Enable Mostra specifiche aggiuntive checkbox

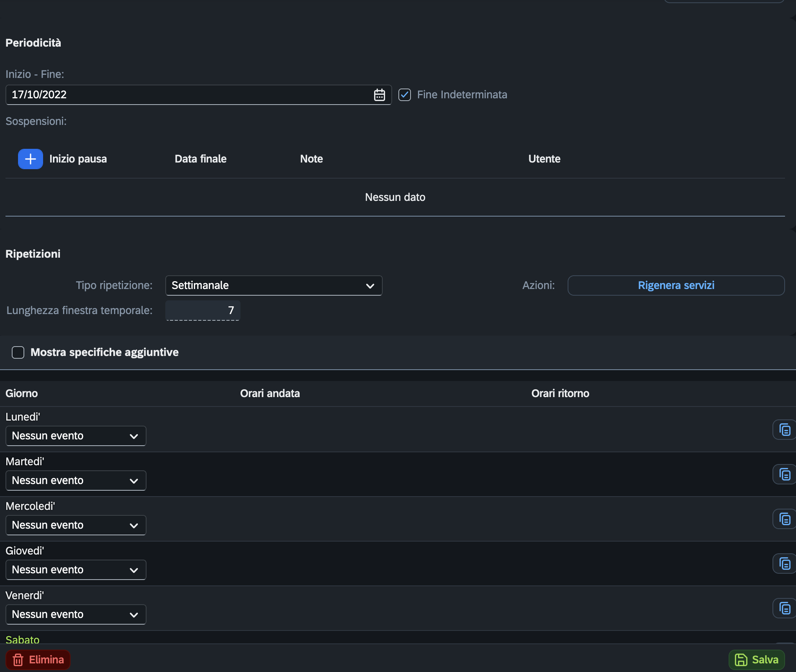pos(18,352)
